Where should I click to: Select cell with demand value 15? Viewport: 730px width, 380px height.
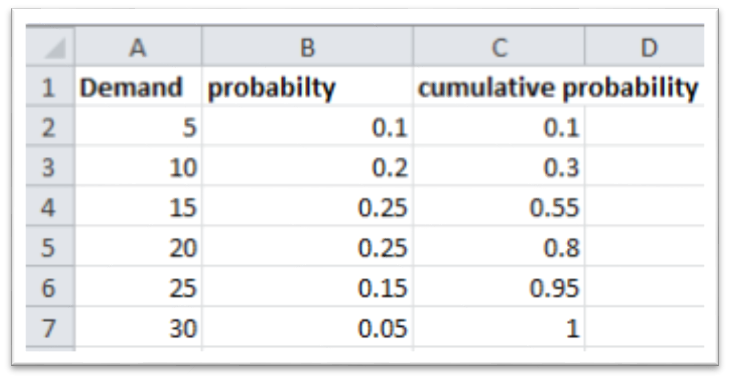click(x=138, y=206)
